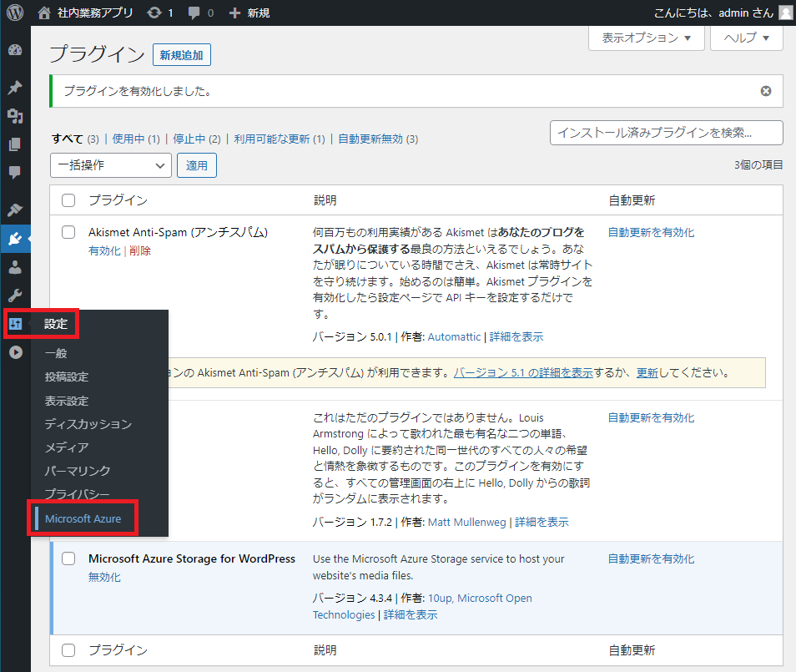Collapse menu with the arrow icon
796x672 pixels.
click(x=15, y=352)
